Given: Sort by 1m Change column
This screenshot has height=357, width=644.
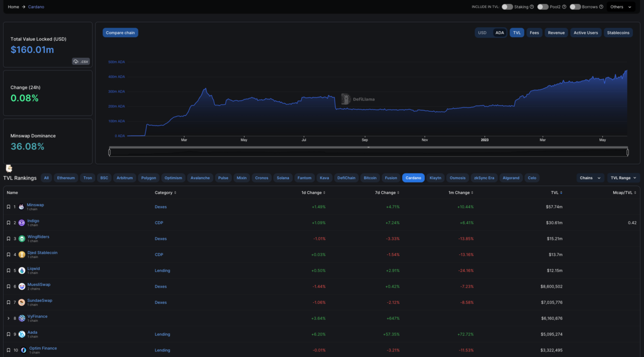Looking at the screenshot, I should coord(461,193).
